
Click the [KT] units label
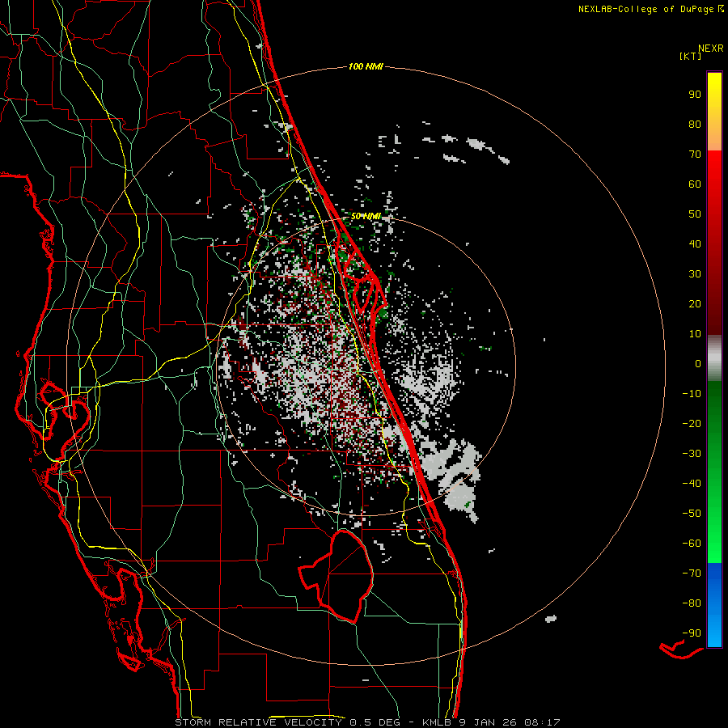[691, 56]
